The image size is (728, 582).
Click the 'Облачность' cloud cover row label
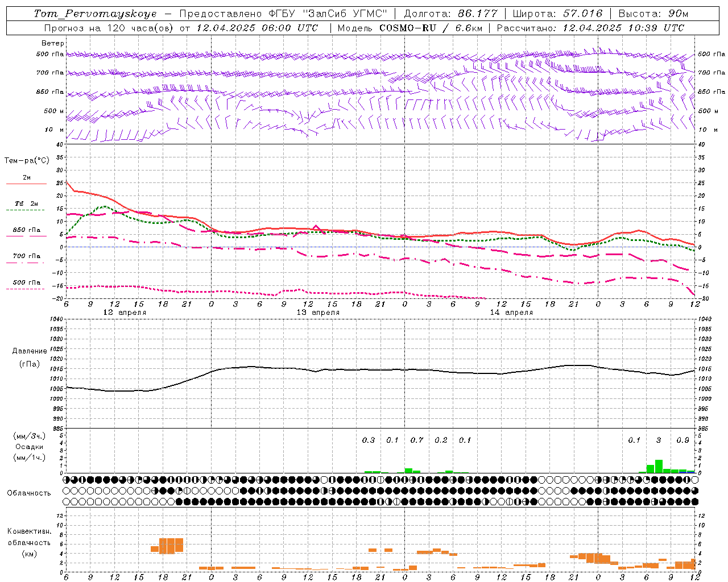(29, 493)
